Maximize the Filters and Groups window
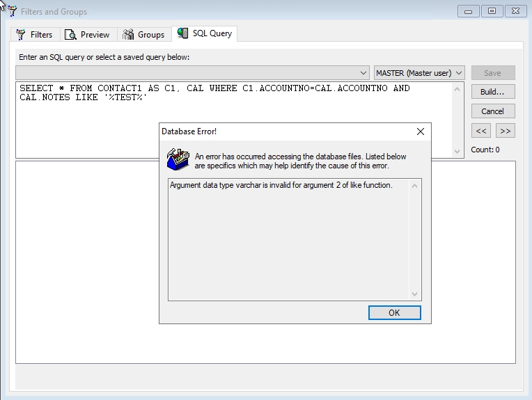The width and height of the screenshot is (532, 400). tap(492, 11)
